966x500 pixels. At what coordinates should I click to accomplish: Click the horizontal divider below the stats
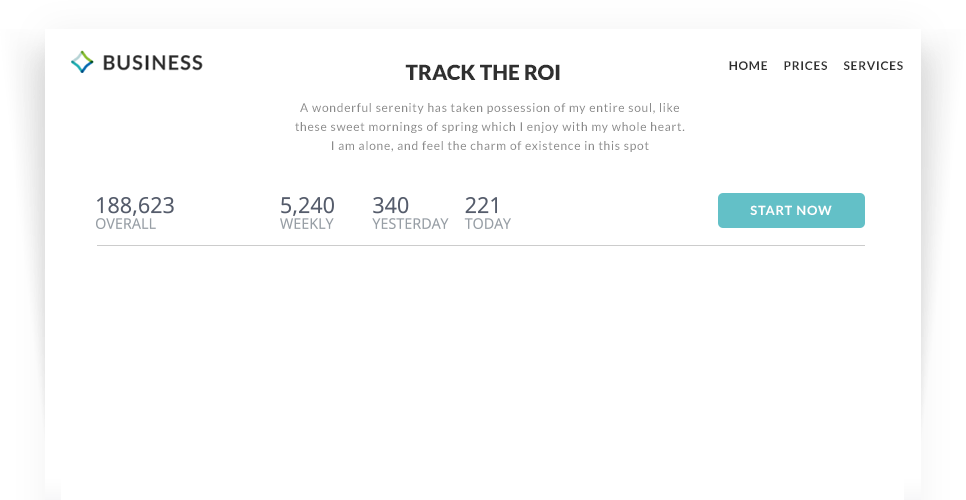coord(480,245)
